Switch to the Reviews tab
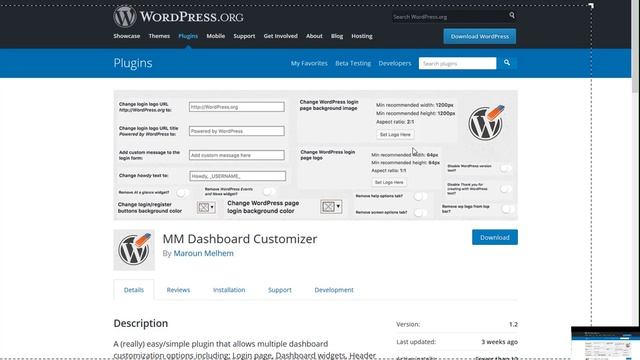640x360 pixels. [178, 290]
